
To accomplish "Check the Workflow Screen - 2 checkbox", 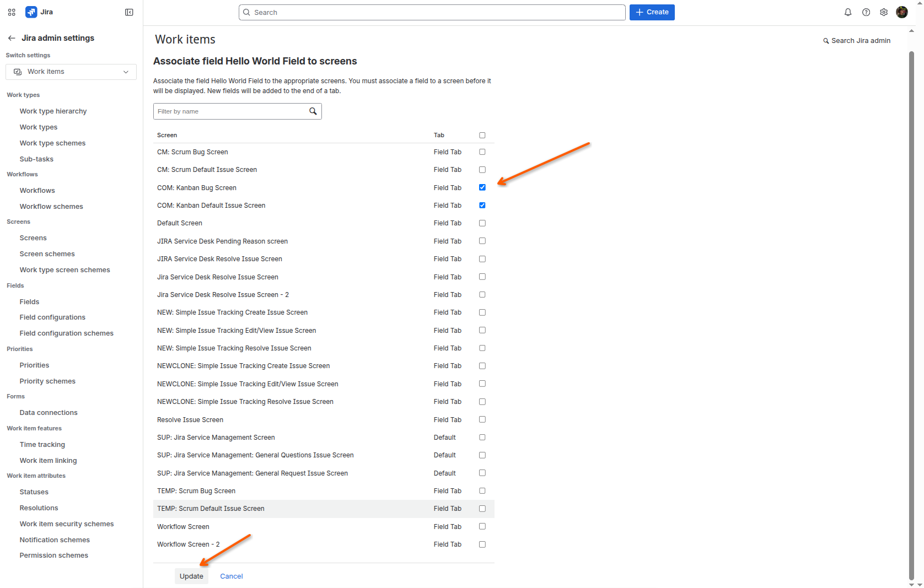I will click(x=482, y=544).
